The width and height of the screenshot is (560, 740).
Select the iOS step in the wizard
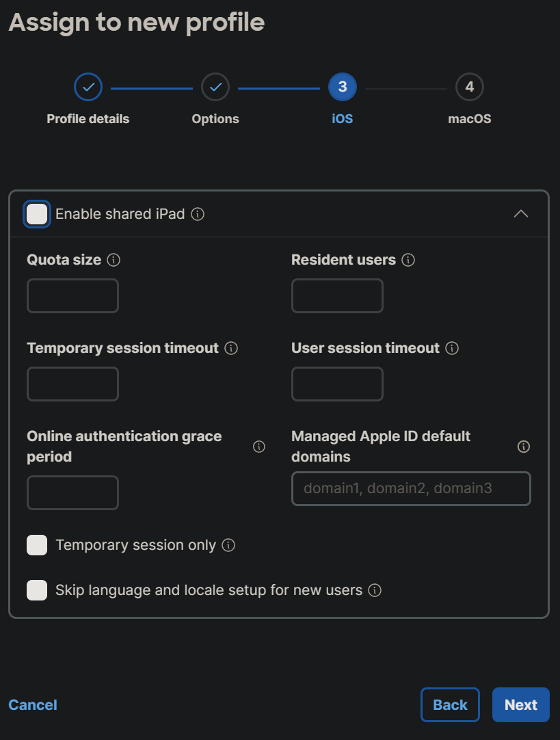tap(342, 87)
